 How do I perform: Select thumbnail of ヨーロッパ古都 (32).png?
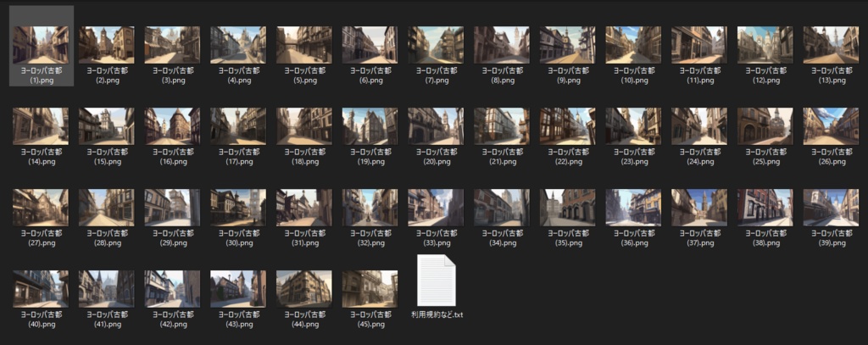(x=370, y=208)
